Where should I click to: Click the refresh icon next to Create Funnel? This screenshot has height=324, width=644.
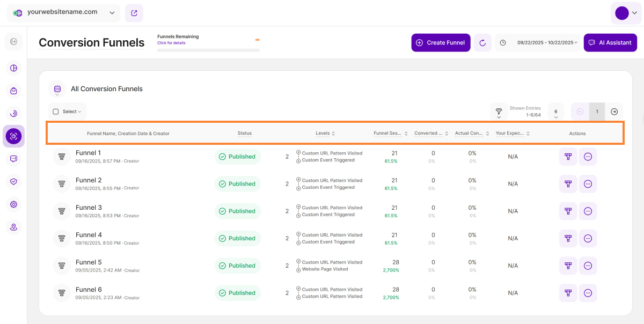[482, 43]
